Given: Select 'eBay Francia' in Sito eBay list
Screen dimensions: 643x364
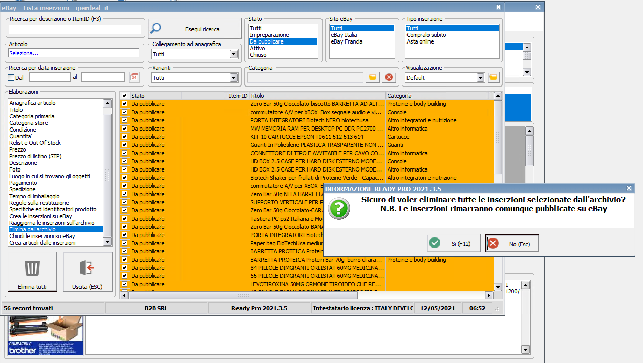Looking at the screenshot, I should pos(362,41).
